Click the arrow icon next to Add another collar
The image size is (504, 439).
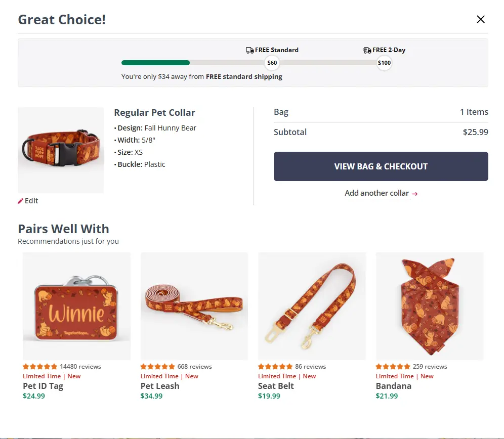[414, 193]
